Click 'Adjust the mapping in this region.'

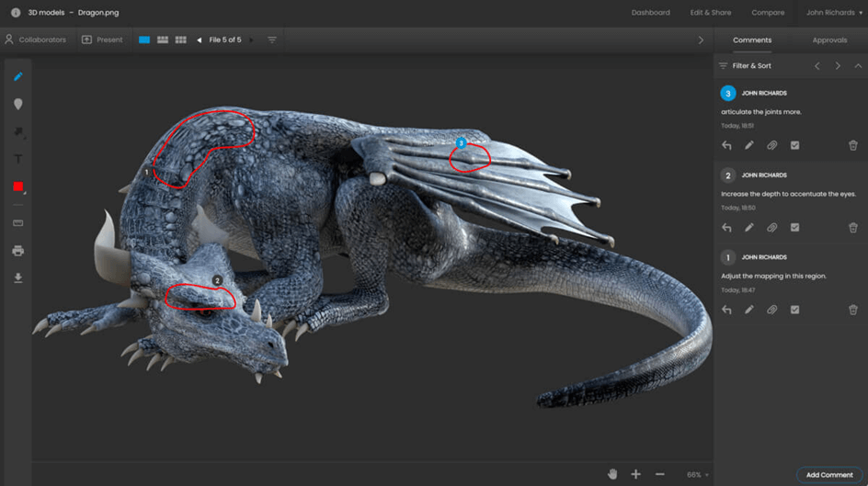[x=773, y=276]
